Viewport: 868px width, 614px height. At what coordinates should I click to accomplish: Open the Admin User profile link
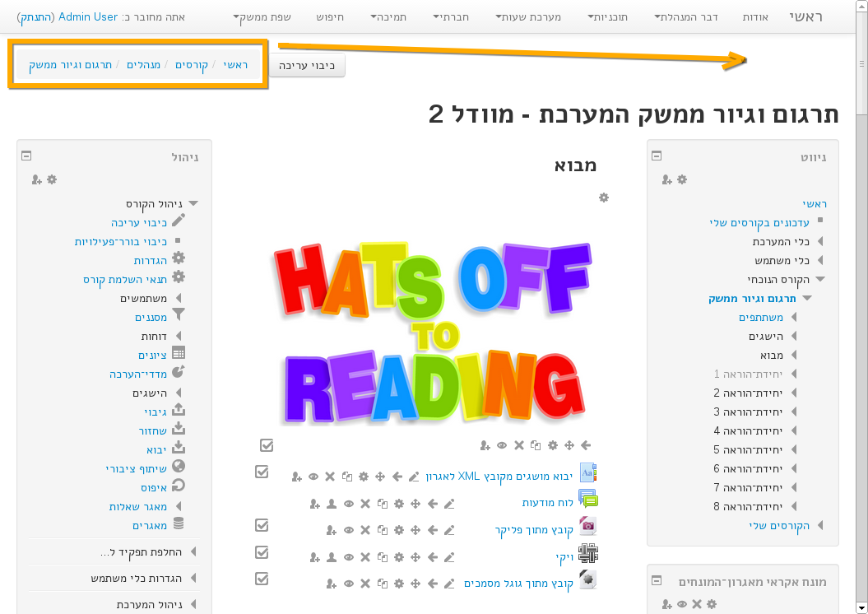coord(88,17)
